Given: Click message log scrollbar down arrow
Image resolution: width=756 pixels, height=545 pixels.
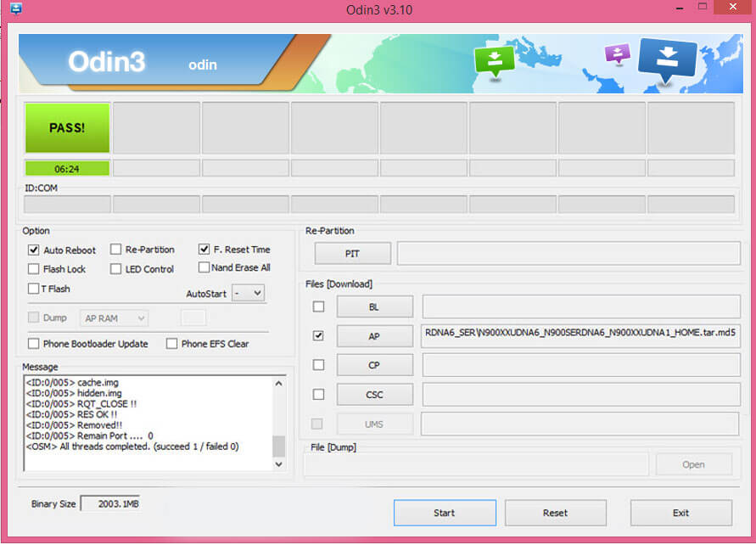Looking at the screenshot, I should pos(278,464).
